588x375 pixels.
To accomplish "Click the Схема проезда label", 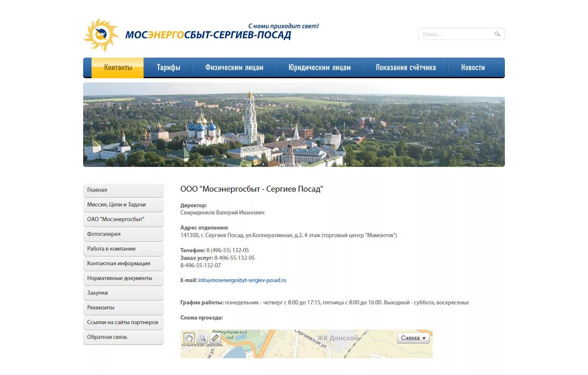I will (x=202, y=318).
